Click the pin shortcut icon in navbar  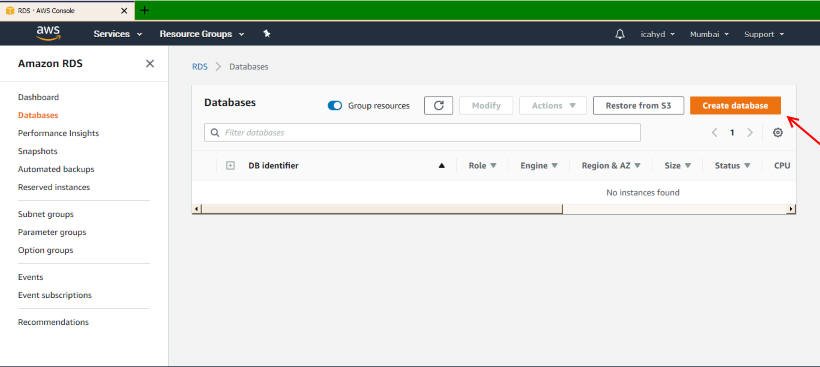(x=267, y=33)
